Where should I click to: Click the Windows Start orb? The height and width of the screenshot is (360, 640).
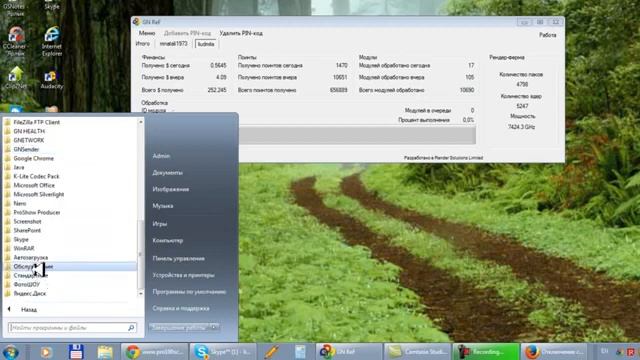[x=10, y=352]
